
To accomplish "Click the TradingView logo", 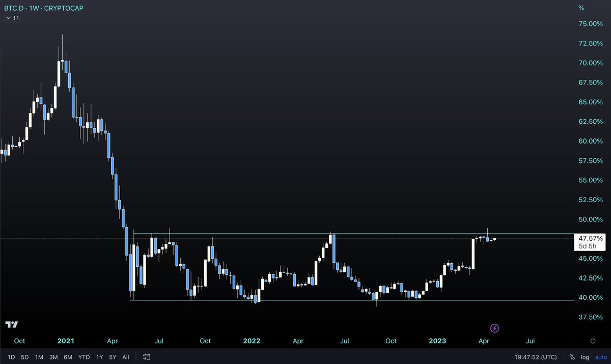I will (x=12, y=325).
